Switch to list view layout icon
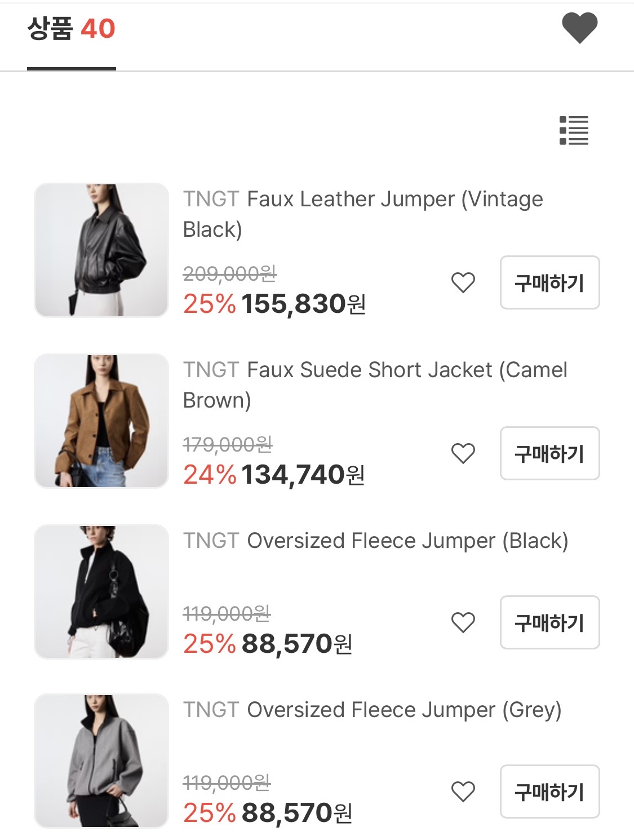 pyautogui.click(x=574, y=131)
